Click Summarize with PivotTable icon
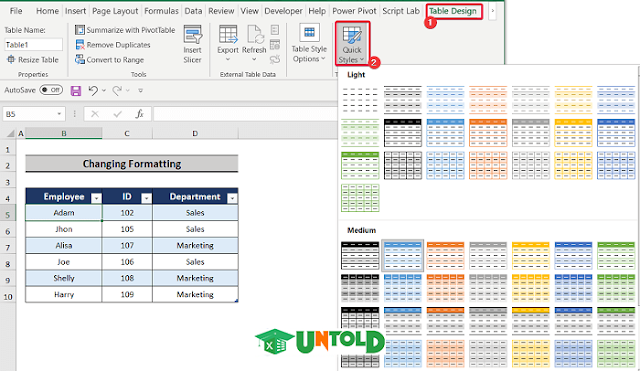This screenshot has height=371, width=640. 80,30
